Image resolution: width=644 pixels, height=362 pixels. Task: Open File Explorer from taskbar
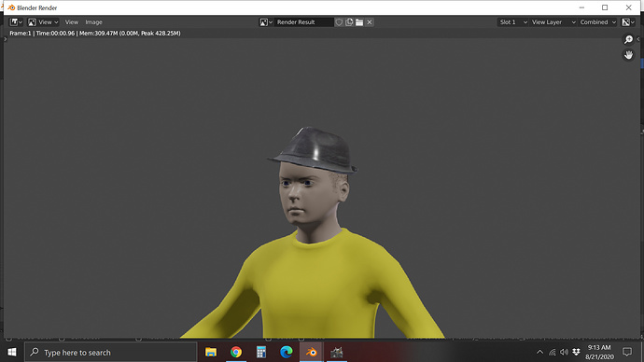point(211,352)
